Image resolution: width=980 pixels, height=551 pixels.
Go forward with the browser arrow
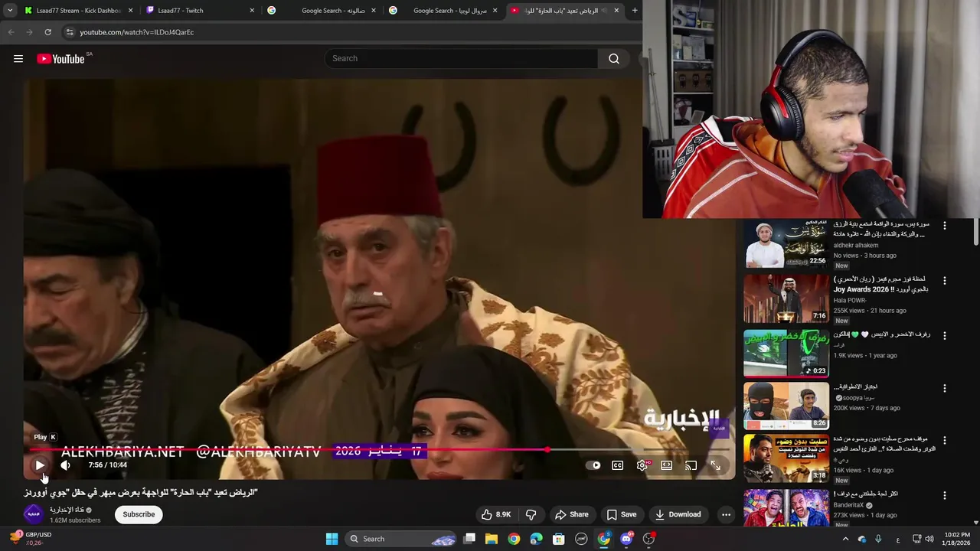coord(29,32)
